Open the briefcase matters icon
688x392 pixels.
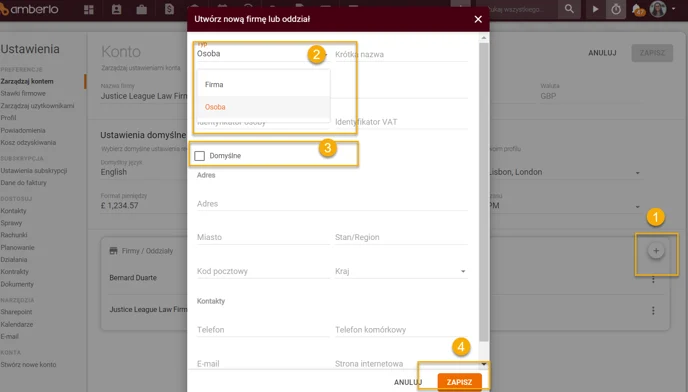(142, 9)
